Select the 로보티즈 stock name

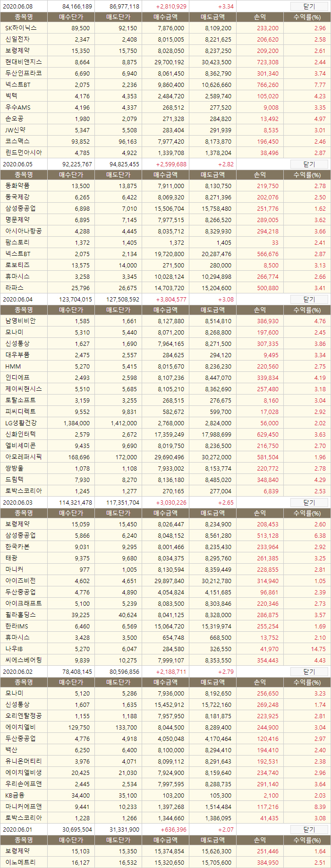click(17, 266)
